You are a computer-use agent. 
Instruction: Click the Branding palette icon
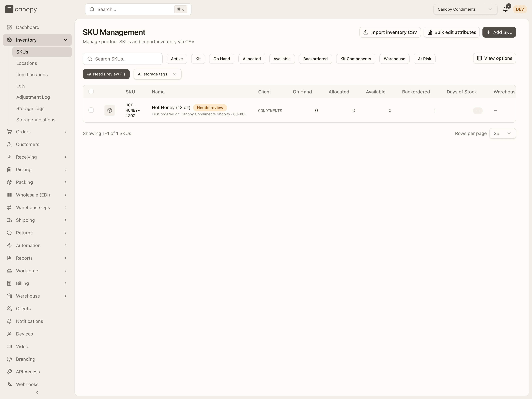click(9, 359)
